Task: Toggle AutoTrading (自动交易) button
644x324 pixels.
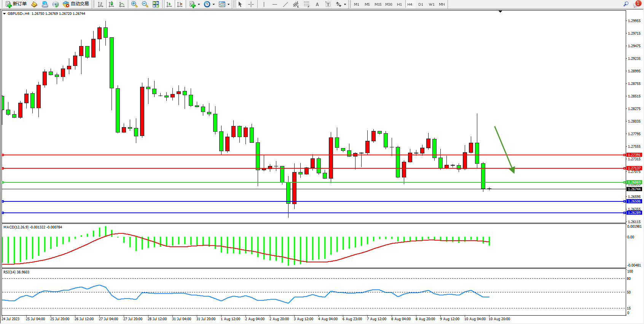Action: coord(76,4)
